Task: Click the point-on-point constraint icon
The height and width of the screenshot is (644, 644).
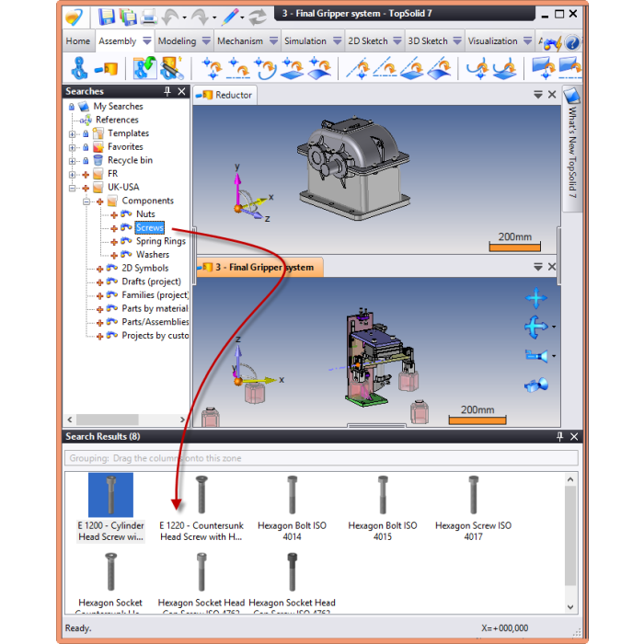Action: (x=213, y=68)
